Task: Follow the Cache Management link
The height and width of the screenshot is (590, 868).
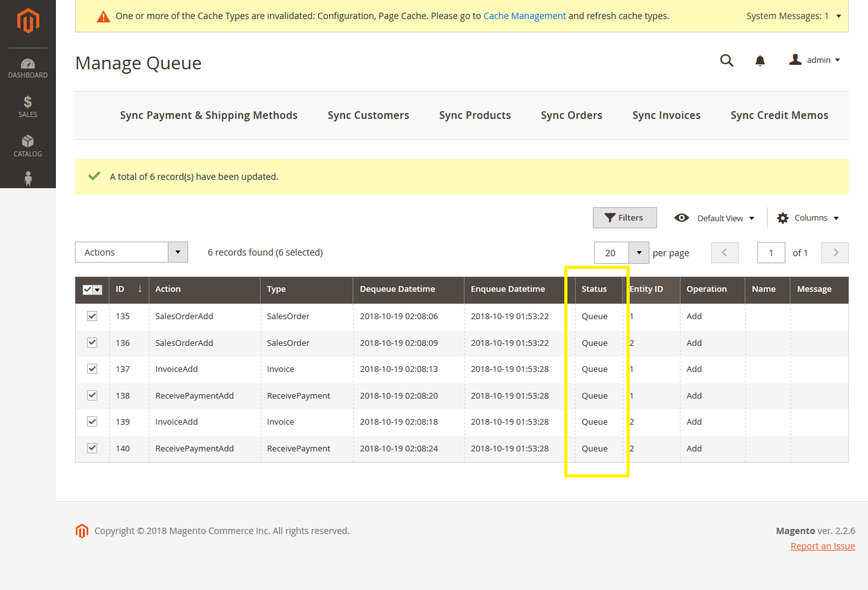Action: click(x=524, y=16)
